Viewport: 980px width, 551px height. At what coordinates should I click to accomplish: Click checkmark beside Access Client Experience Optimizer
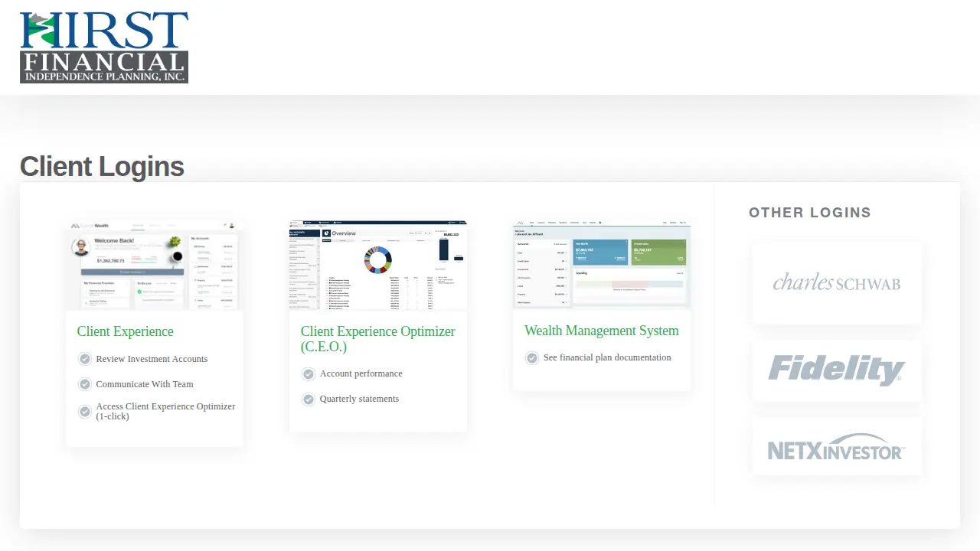[x=85, y=412]
